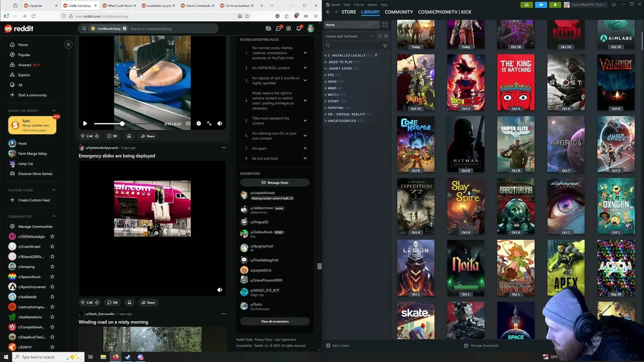Go to Reddit Home in sidebar
Image resolution: width=644 pixels, height=362 pixels.
[x=23, y=45]
